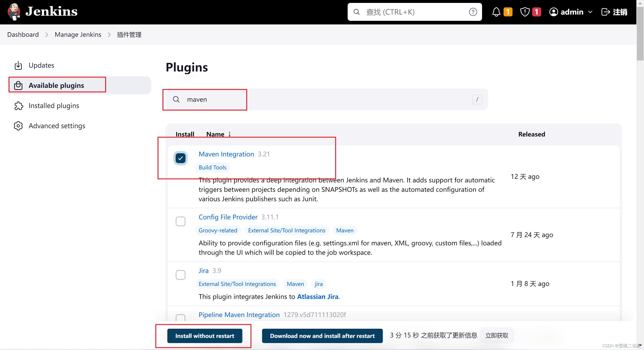Focus the plugin filter field containing maven
This screenshot has width=644, height=350.
[x=327, y=99]
